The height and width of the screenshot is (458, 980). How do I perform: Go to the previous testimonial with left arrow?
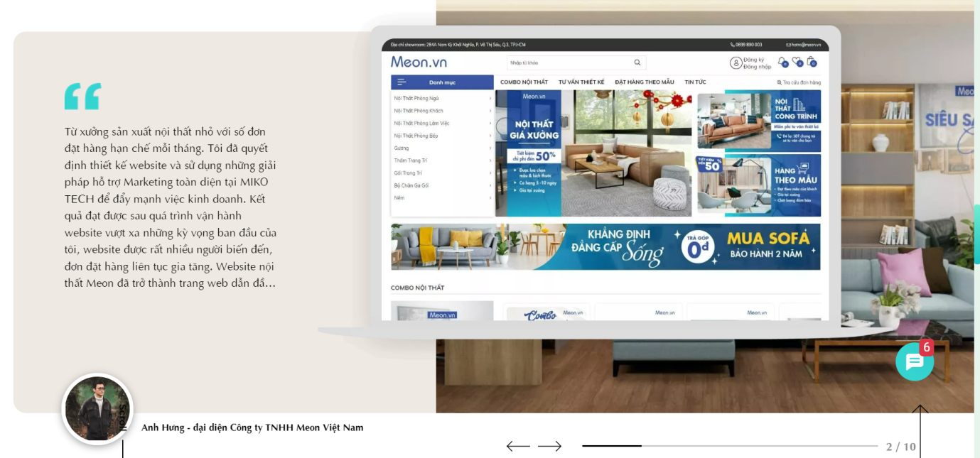click(518, 446)
